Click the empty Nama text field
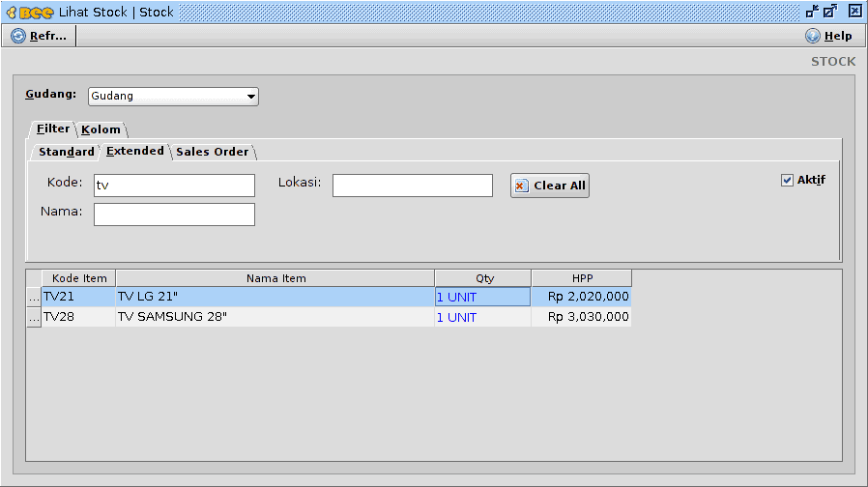 (174, 215)
